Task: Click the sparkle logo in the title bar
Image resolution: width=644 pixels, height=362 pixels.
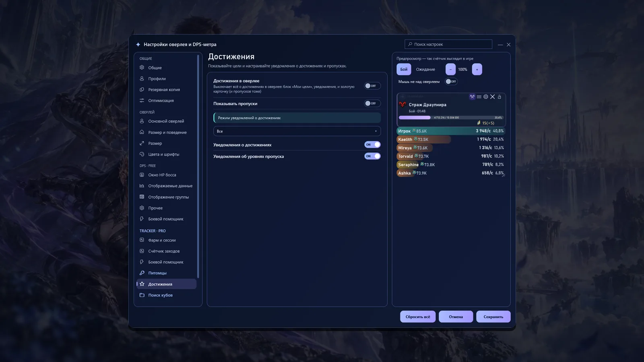Action: 138,44
